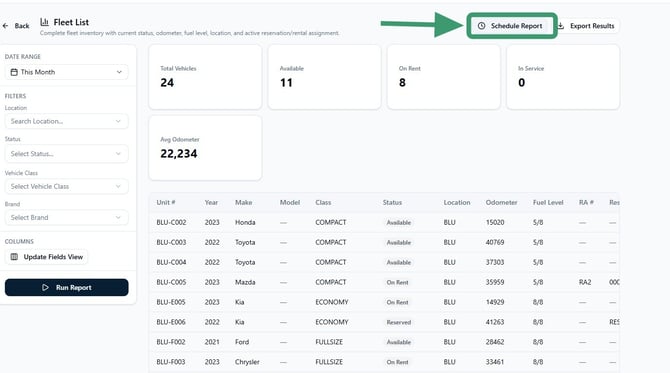Click FULLSIZE class in BLU-F002 row

coord(329,342)
